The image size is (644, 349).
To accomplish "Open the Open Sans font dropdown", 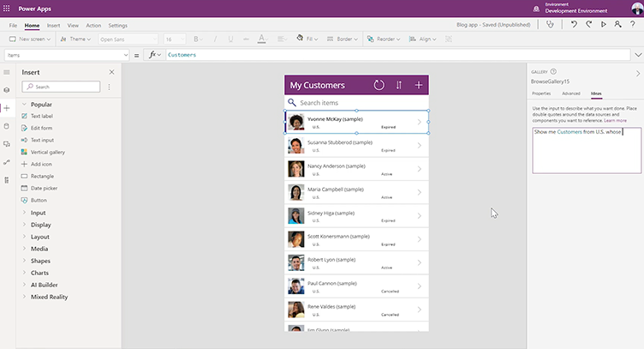I will click(x=128, y=39).
